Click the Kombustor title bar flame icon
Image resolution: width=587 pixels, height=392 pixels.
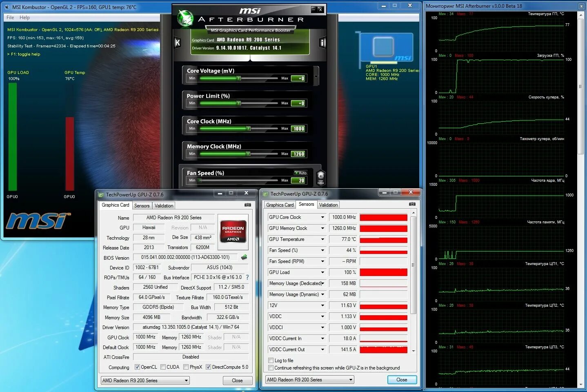7,7
